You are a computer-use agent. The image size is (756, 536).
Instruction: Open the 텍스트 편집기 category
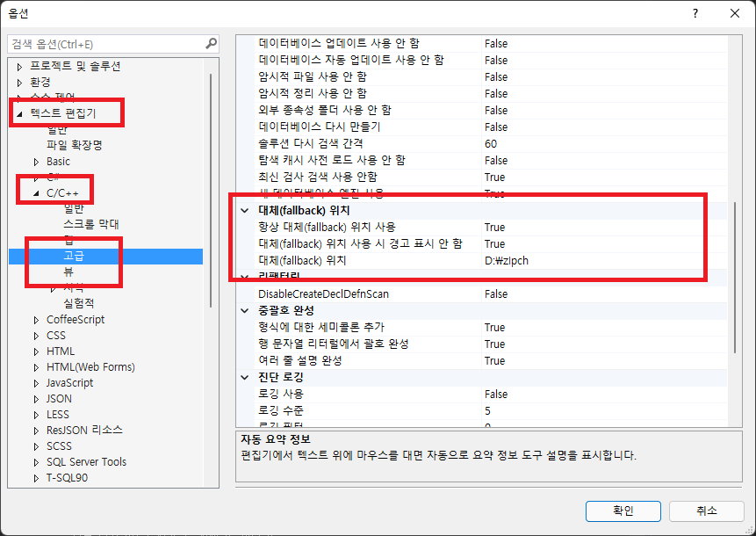pyautogui.click(x=63, y=113)
